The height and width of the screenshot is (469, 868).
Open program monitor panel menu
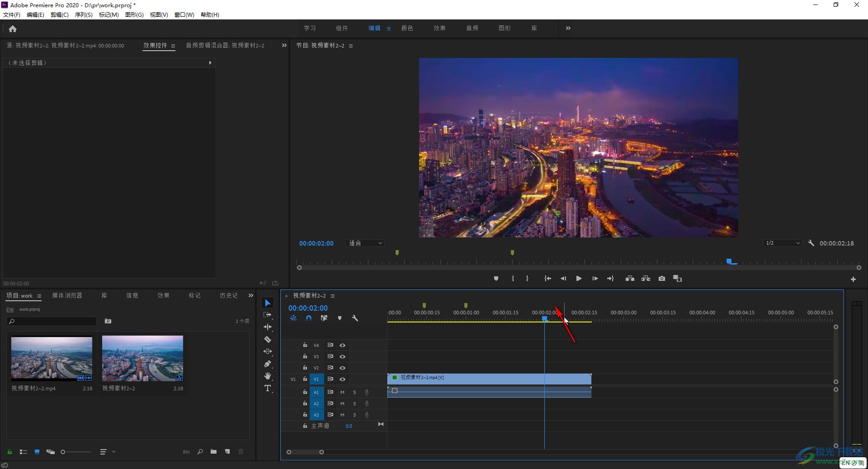350,46
